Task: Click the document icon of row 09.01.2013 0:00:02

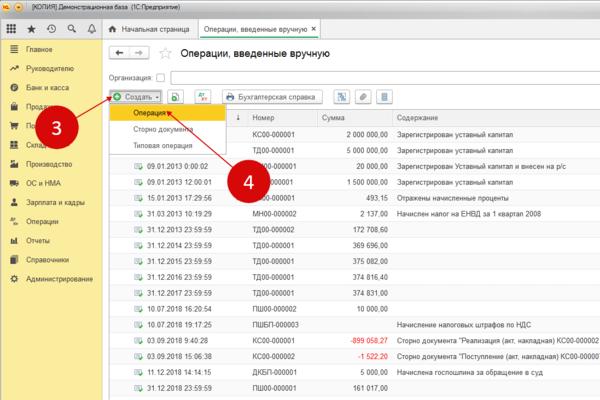Action: coord(138,166)
